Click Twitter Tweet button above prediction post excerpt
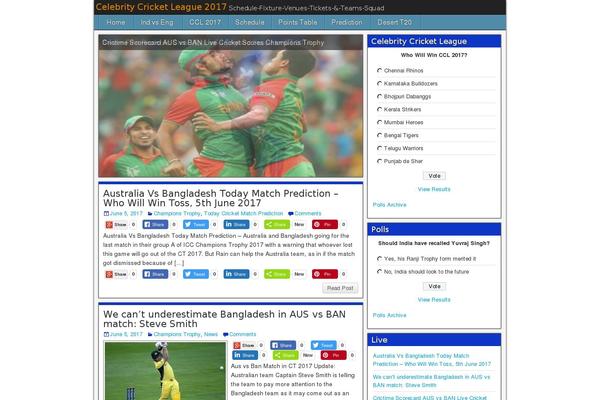Image resolution: width=600 pixels, height=400 pixels. 196,225
